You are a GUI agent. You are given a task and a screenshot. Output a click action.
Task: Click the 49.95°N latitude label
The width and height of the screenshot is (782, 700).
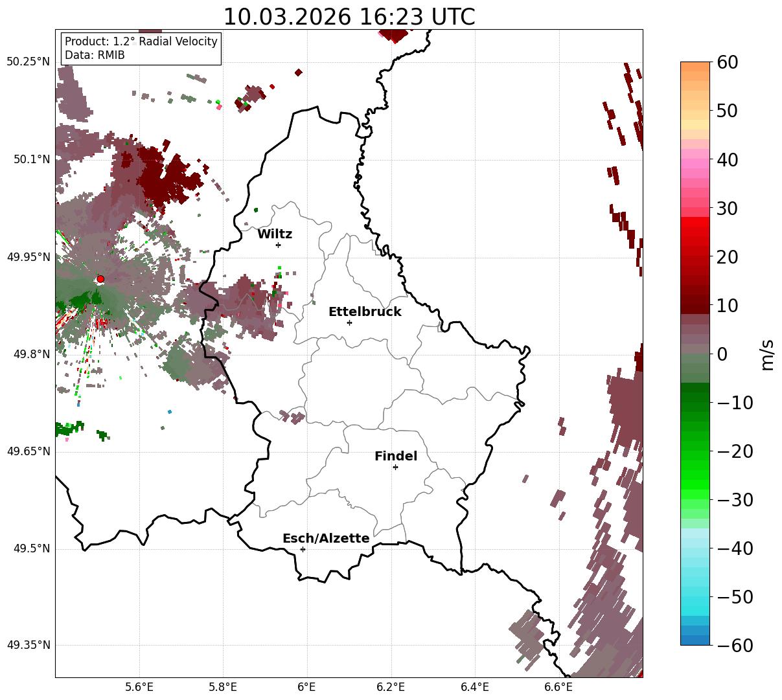[29, 257]
